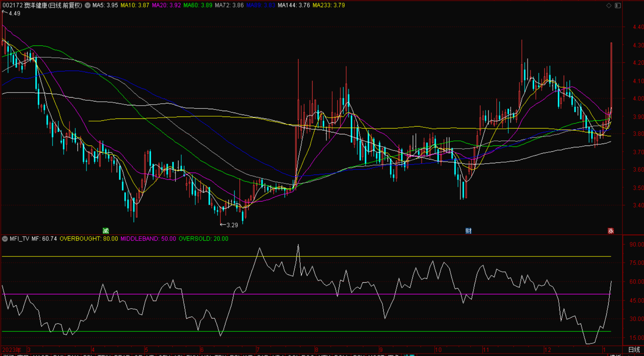This screenshot has height=356, width=644.
Task: Select the MA20: 3.92 label
Action: click(x=166, y=5)
